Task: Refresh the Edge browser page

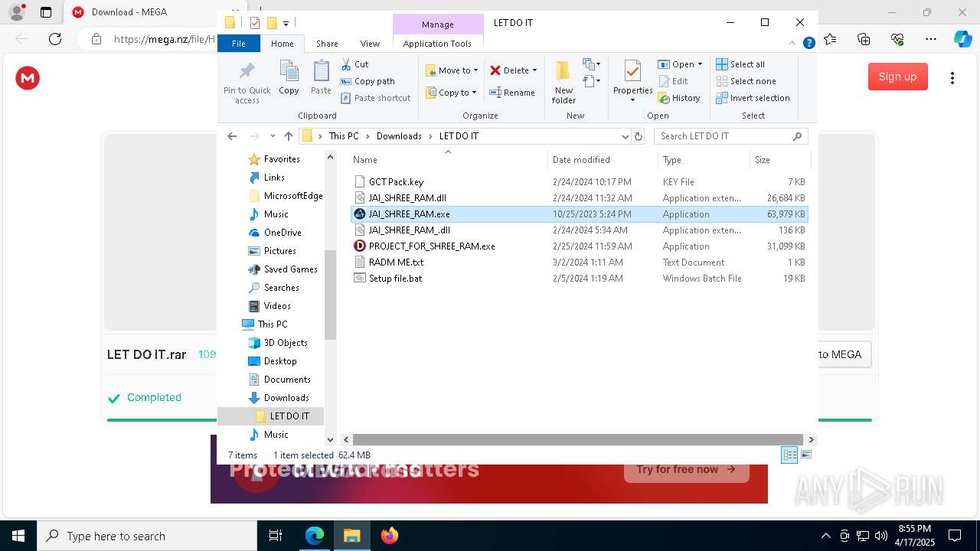Action: click(55, 39)
